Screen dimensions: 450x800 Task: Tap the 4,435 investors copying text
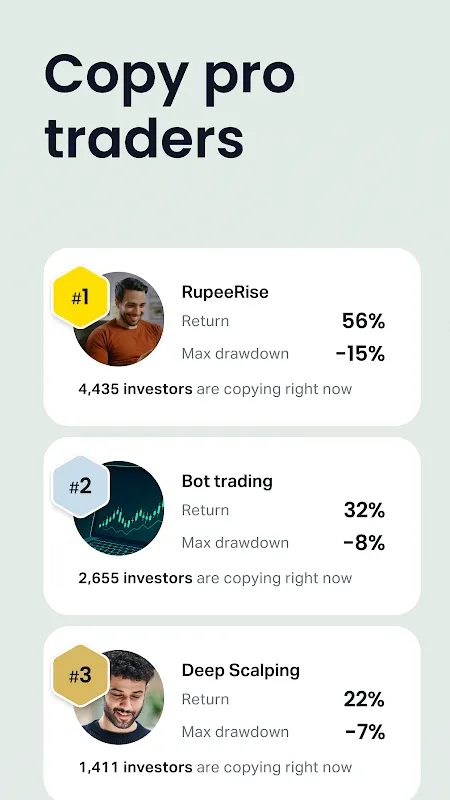215,389
